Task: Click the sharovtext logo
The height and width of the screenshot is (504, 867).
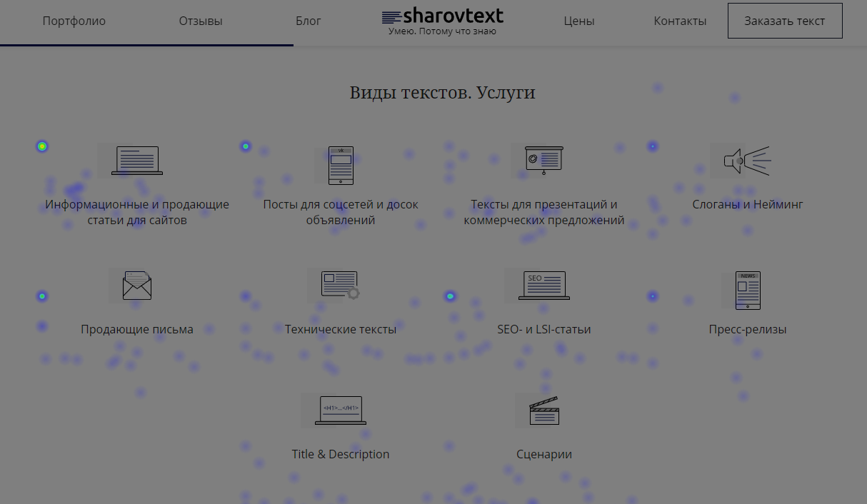Action: pos(442,20)
